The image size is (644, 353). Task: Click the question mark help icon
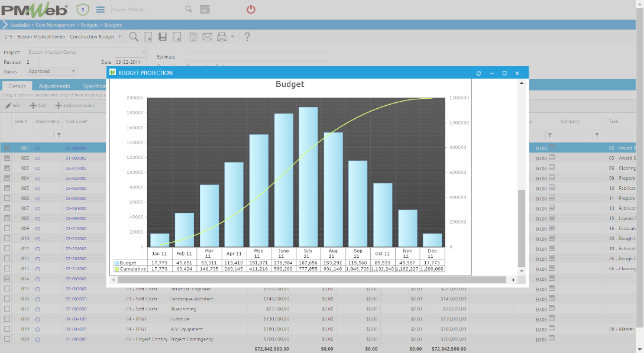pyautogui.click(x=247, y=37)
